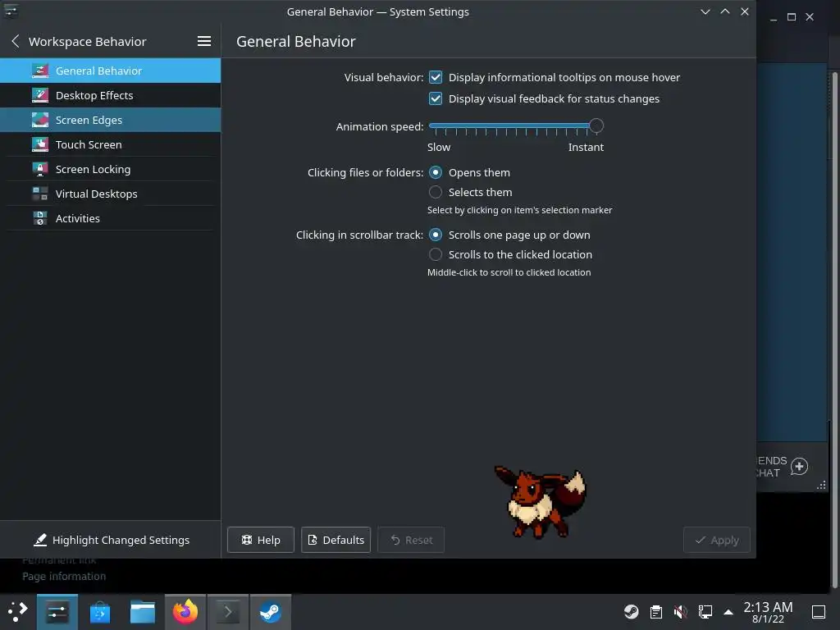Choose 'Scrolls one page up or down'
The width and height of the screenshot is (840, 630).
click(436, 235)
